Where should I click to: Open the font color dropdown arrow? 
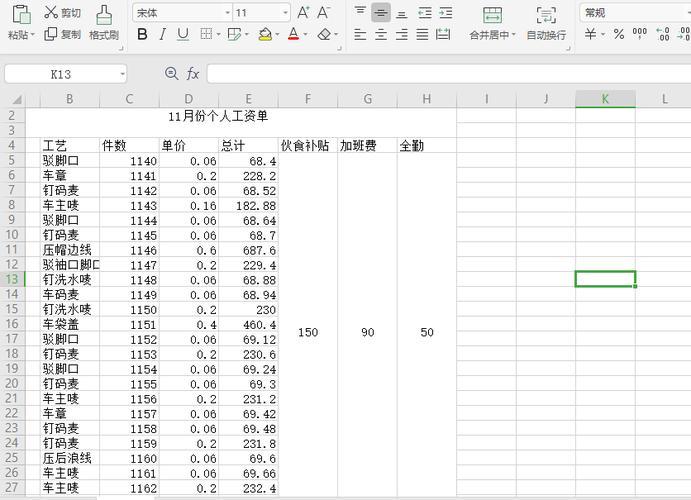tap(305, 34)
